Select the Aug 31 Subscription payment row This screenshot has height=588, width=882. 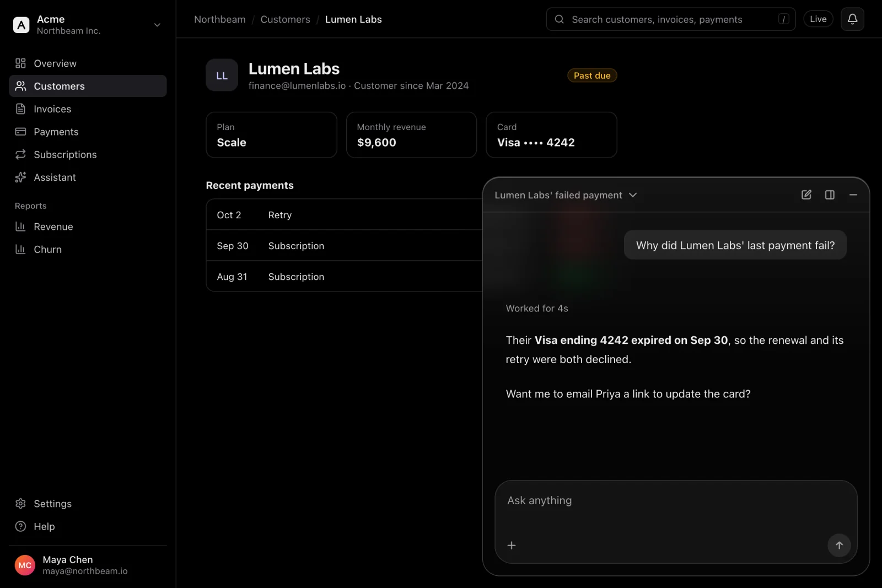tap(345, 277)
